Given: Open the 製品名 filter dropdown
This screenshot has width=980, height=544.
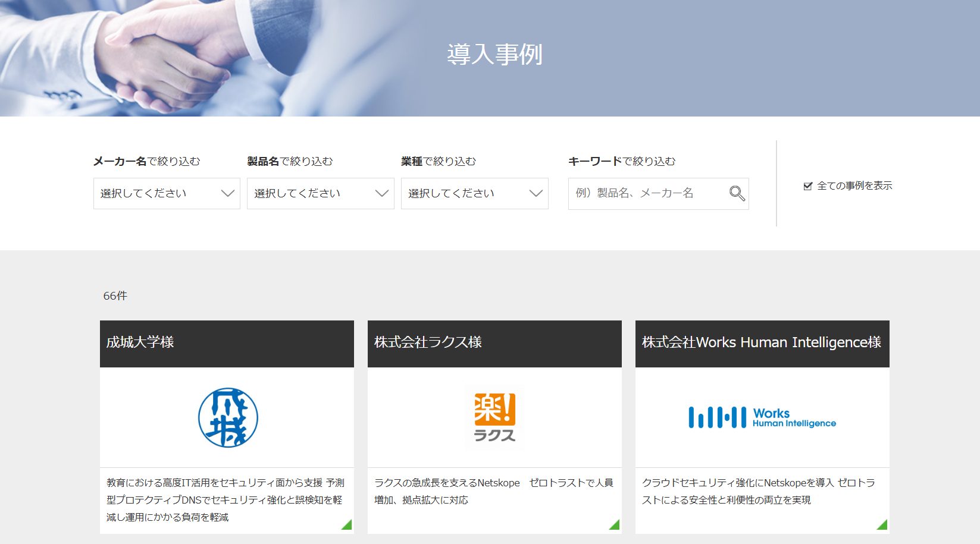Looking at the screenshot, I should tap(320, 193).
